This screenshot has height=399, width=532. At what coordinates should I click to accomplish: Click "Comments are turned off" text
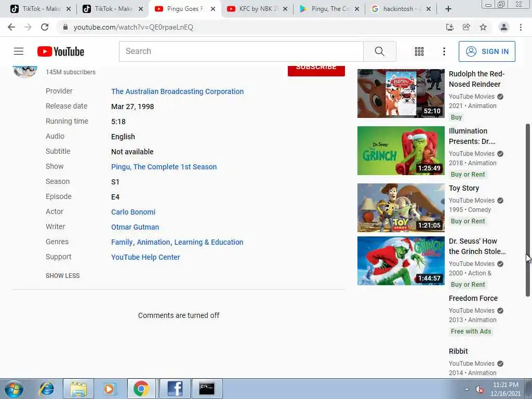(179, 315)
